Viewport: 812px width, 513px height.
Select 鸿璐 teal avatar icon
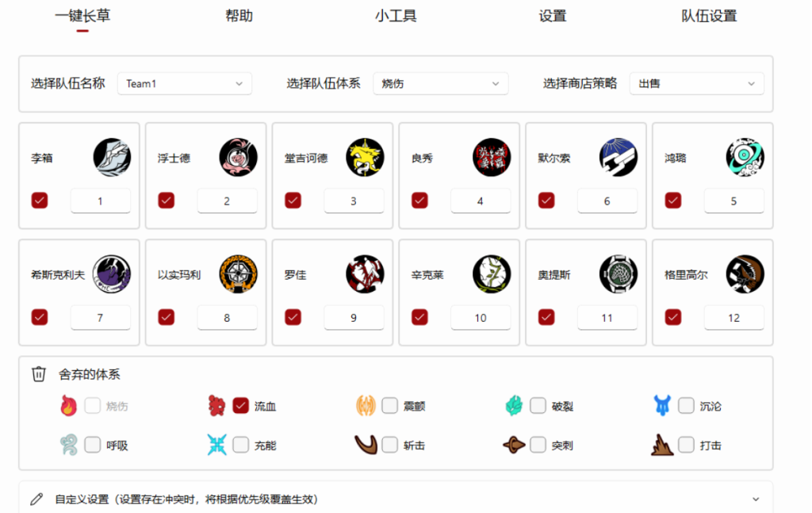pos(745,158)
